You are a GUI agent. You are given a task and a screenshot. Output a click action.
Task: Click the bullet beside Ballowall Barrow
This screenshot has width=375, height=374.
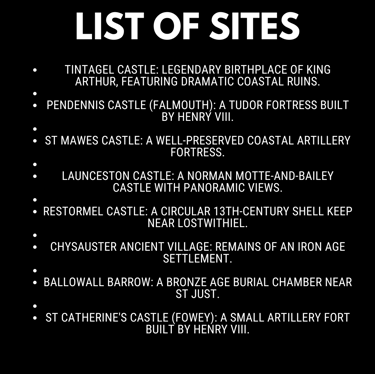[x=35, y=282]
